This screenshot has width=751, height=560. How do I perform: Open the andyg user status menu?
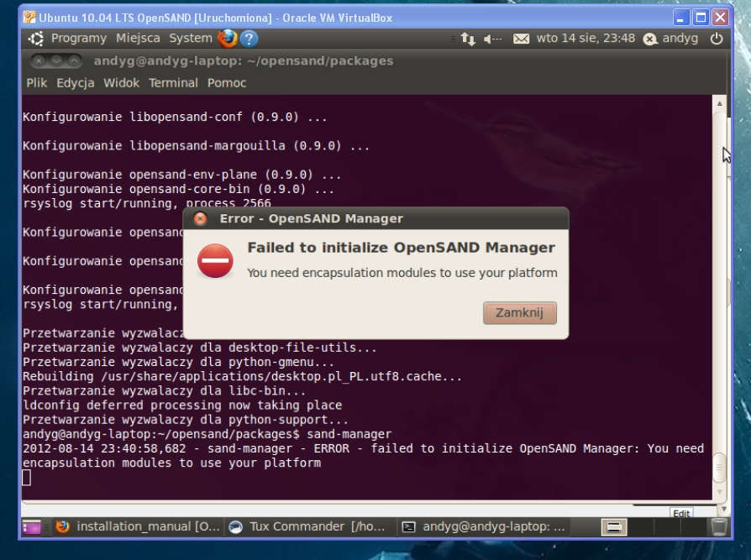(671, 39)
